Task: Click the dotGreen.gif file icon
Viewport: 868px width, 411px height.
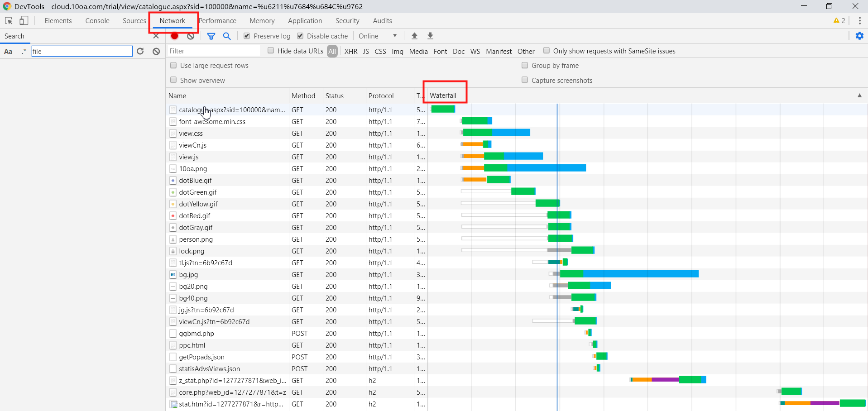Action: click(173, 192)
